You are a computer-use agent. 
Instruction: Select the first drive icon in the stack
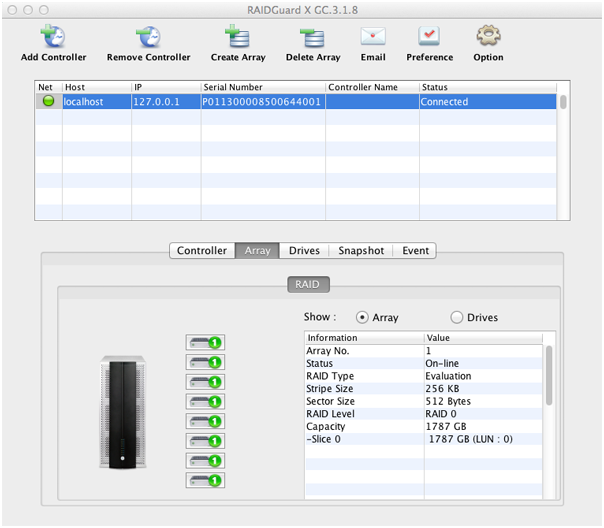pyautogui.click(x=205, y=342)
